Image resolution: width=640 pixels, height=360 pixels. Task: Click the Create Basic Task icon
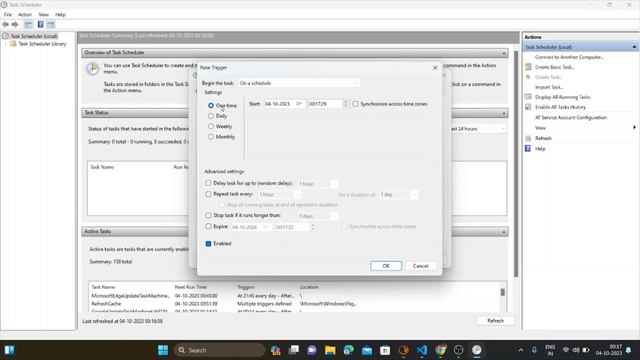[x=528, y=67]
